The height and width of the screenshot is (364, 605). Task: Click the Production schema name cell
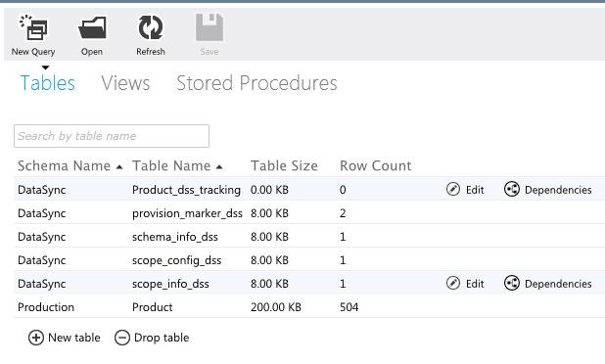coord(46,307)
